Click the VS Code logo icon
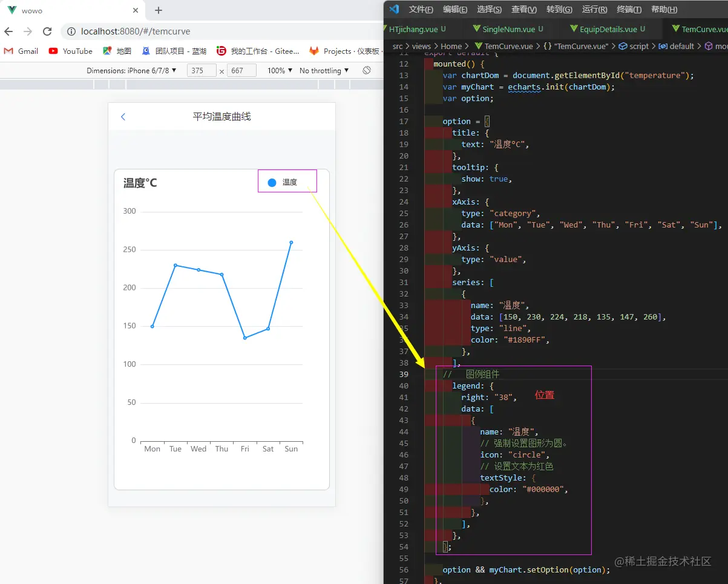 click(x=394, y=9)
